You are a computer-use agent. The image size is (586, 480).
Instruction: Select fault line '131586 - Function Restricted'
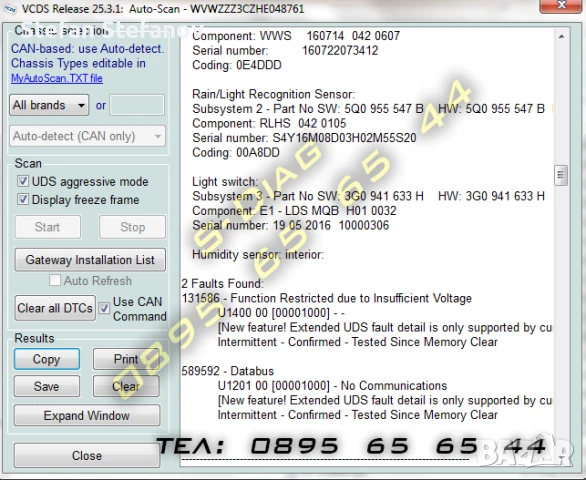coord(327,298)
